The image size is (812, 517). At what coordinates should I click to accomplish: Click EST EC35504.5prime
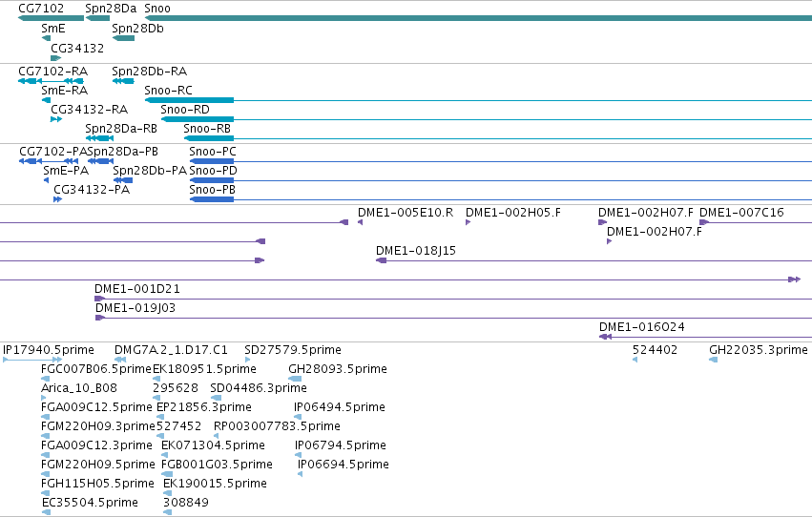[x=46, y=513]
